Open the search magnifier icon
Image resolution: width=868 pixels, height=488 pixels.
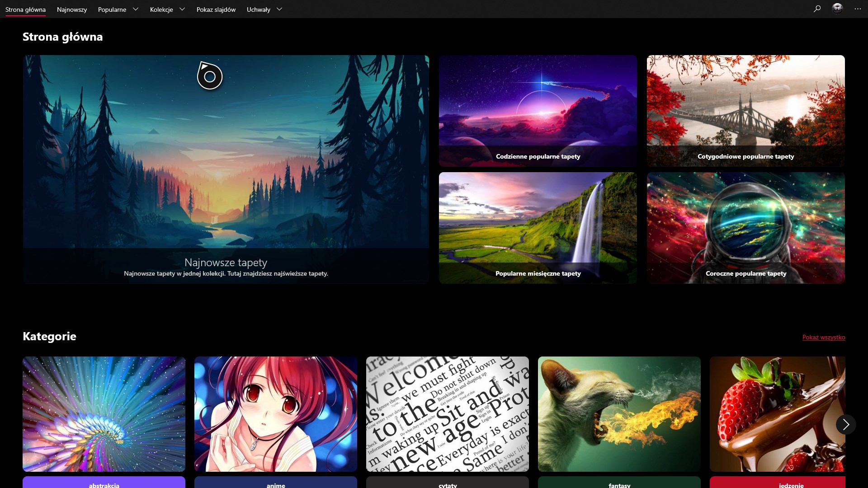pyautogui.click(x=817, y=9)
